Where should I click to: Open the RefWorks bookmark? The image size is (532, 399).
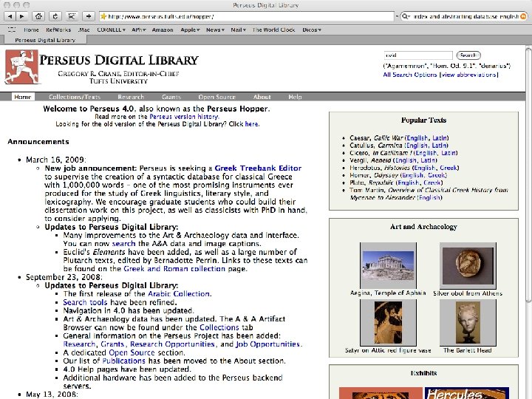[x=58, y=30]
